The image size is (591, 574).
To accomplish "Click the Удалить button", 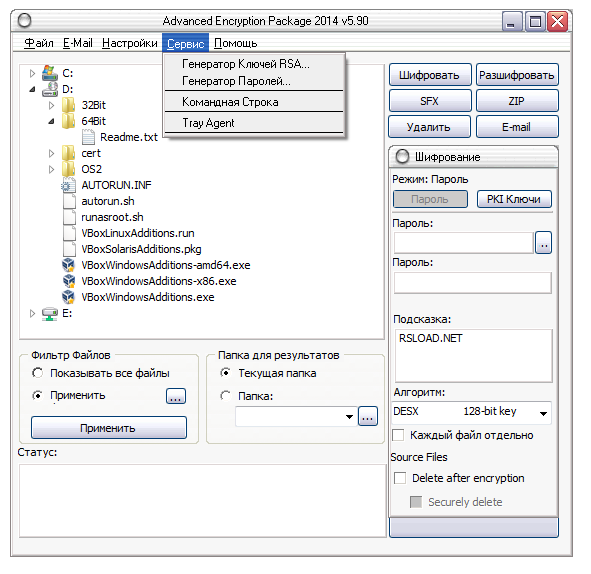I will pyautogui.click(x=430, y=127).
